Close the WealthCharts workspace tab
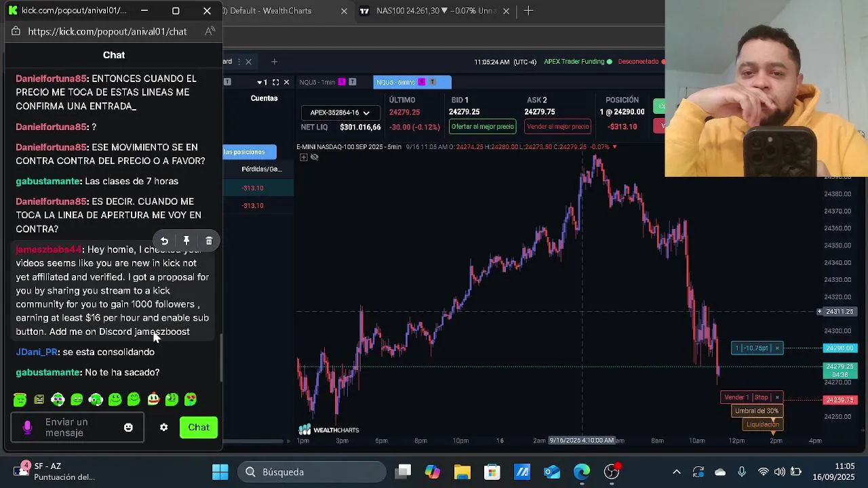The width and height of the screenshot is (868, 488). point(248,62)
